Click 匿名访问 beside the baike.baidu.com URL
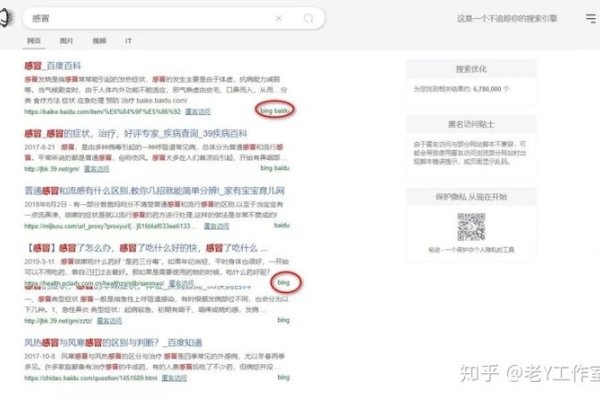 (198, 111)
